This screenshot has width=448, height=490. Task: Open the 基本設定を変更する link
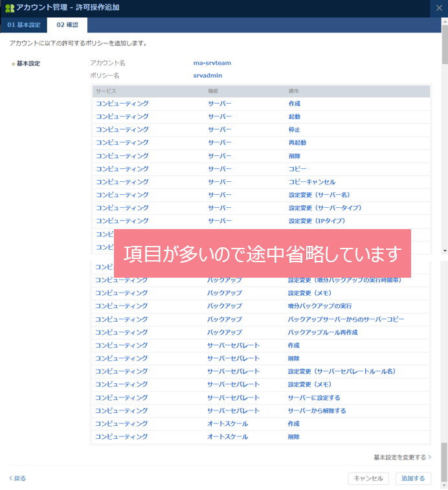pos(402,457)
